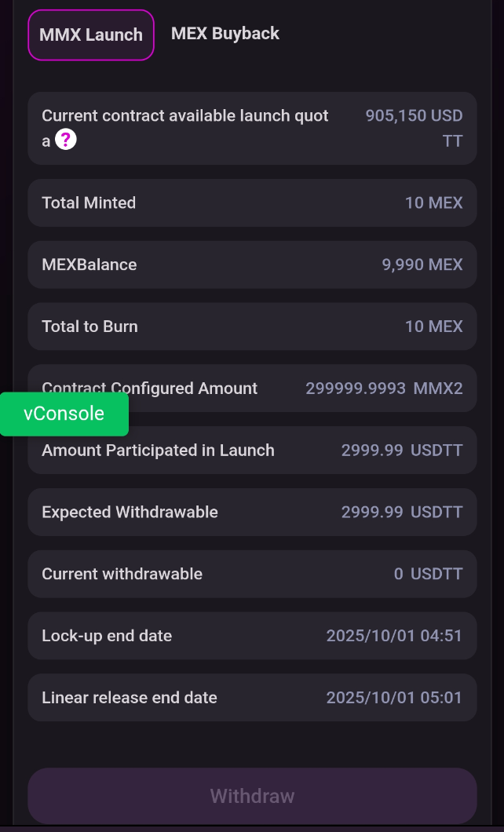504x832 pixels.
Task: Click the Total Minted row
Action: pyautogui.click(x=252, y=203)
